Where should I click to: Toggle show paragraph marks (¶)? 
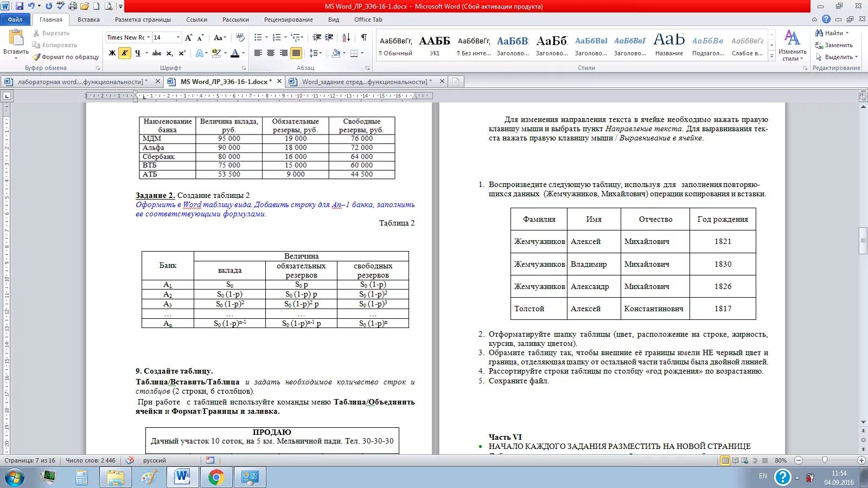pyautogui.click(x=363, y=37)
